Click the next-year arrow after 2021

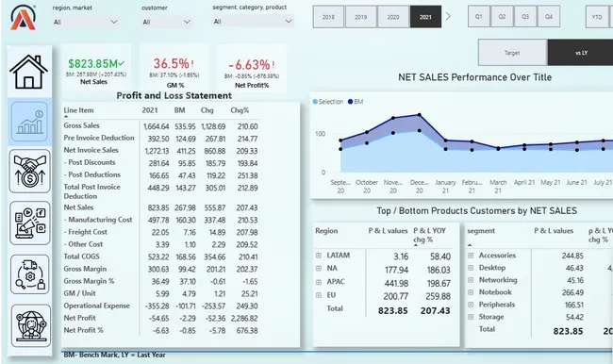click(448, 16)
